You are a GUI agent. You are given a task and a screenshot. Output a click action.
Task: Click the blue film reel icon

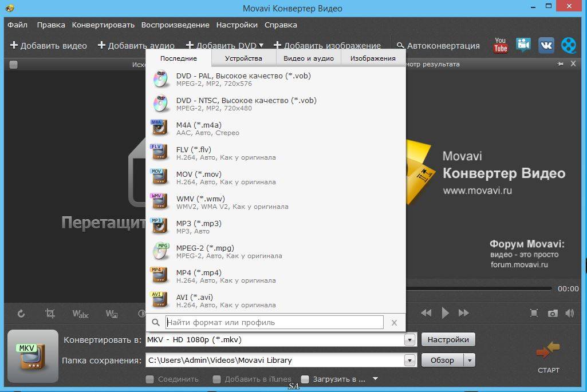click(x=569, y=46)
